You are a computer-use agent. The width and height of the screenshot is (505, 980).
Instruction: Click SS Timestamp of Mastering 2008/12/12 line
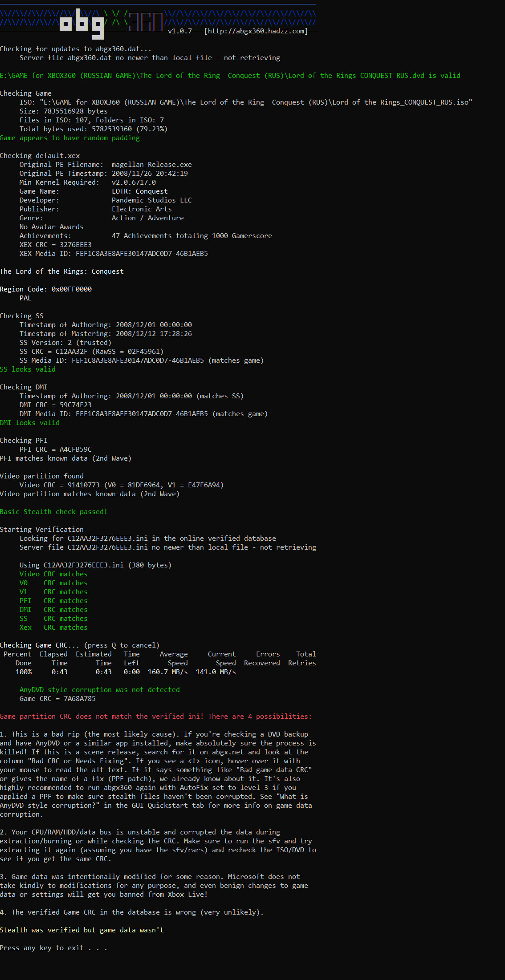106,334
